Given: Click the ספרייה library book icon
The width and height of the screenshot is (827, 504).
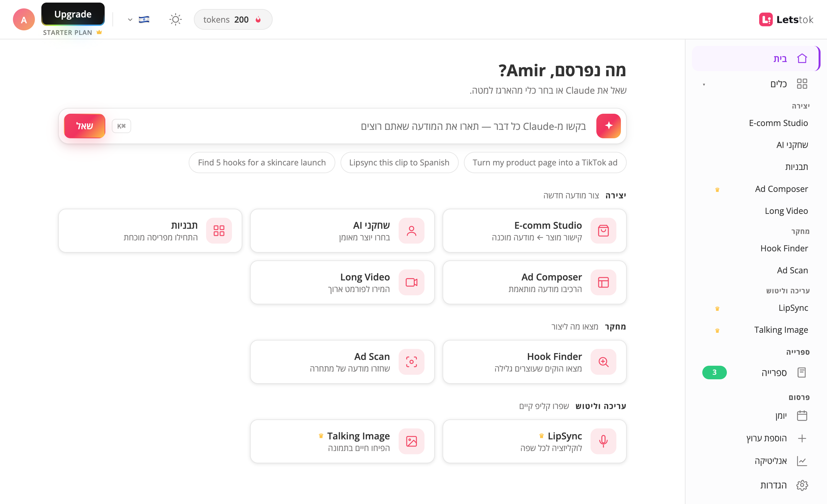Looking at the screenshot, I should (802, 373).
